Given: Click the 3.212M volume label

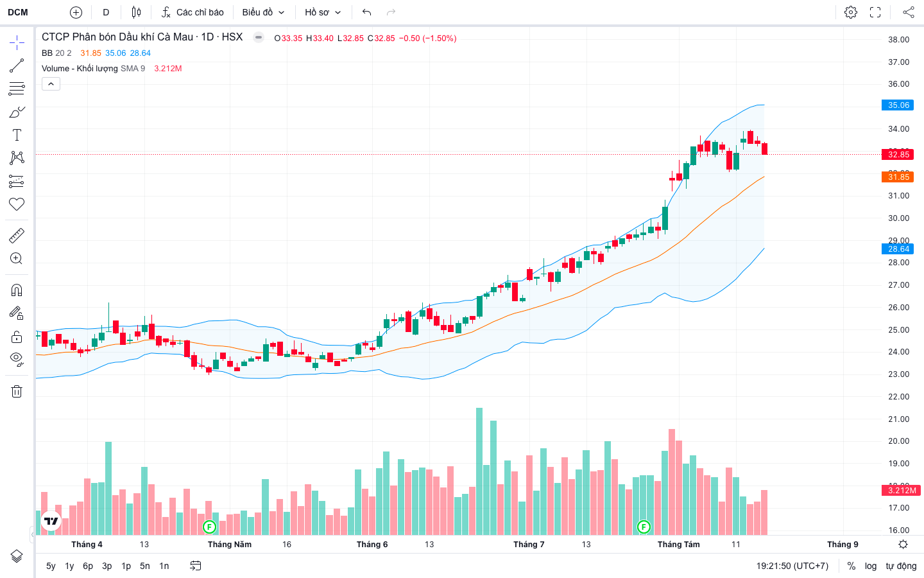Looking at the screenshot, I should pyautogui.click(x=902, y=491).
